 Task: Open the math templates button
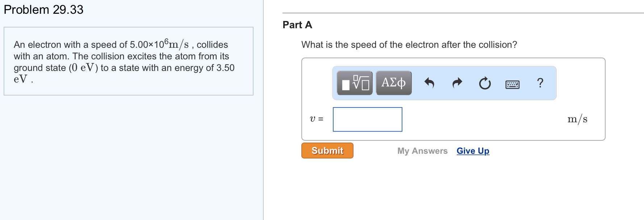pos(355,83)
